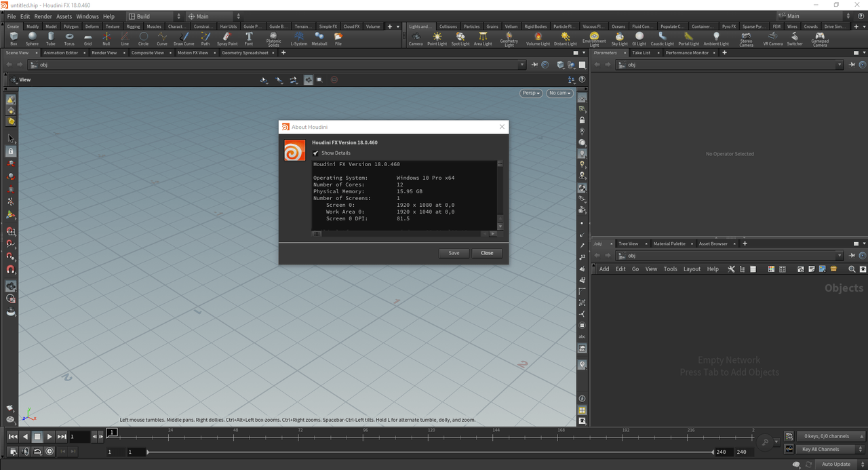Switch to the Take List tab
The width and height of the screenshot is (868, 470).
642,52
